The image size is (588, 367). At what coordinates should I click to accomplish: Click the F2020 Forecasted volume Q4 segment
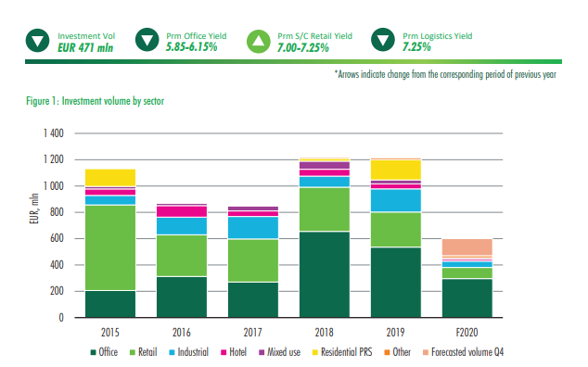[467, 247]
